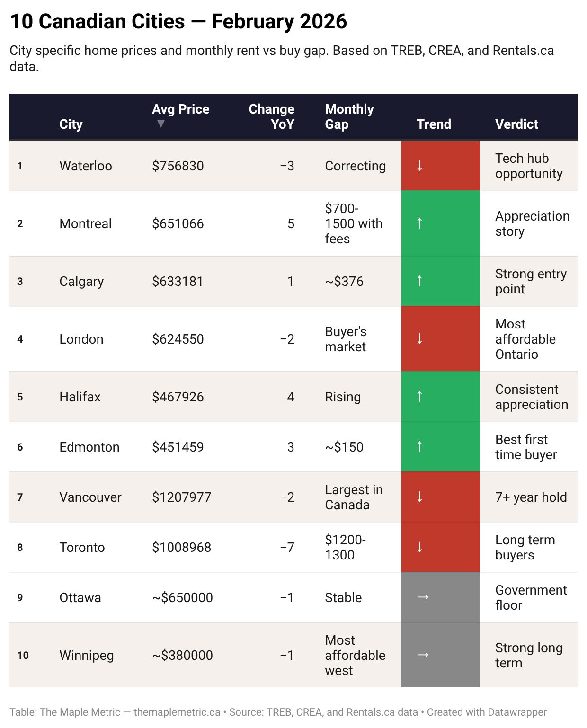Click the sort triangle under Avg Price

(161, 124)
